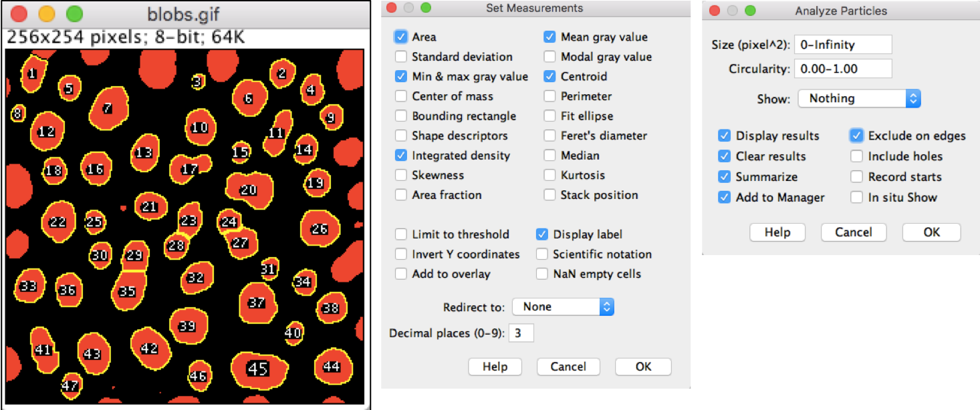Image resolution: width=980 pixels, height=410 pixels.
Task: Open the Show dropdown set to Nothing
Action: pyautogui.click(x=859, y=99)
